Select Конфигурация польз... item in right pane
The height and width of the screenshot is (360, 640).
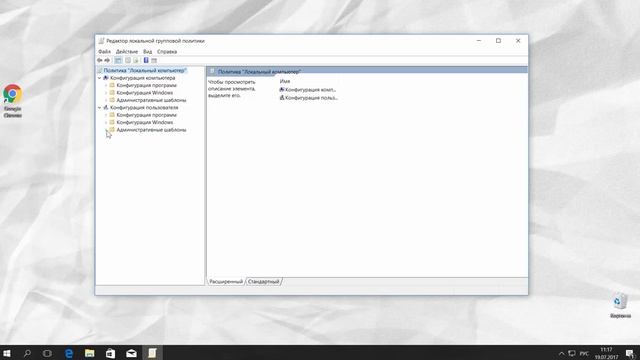pyautogui.click(x=309, y=98)
